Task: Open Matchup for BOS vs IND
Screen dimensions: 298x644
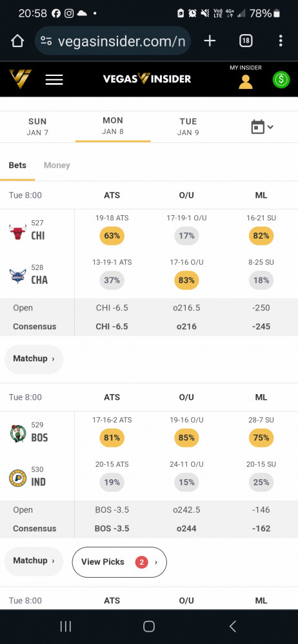Action: 34,561
